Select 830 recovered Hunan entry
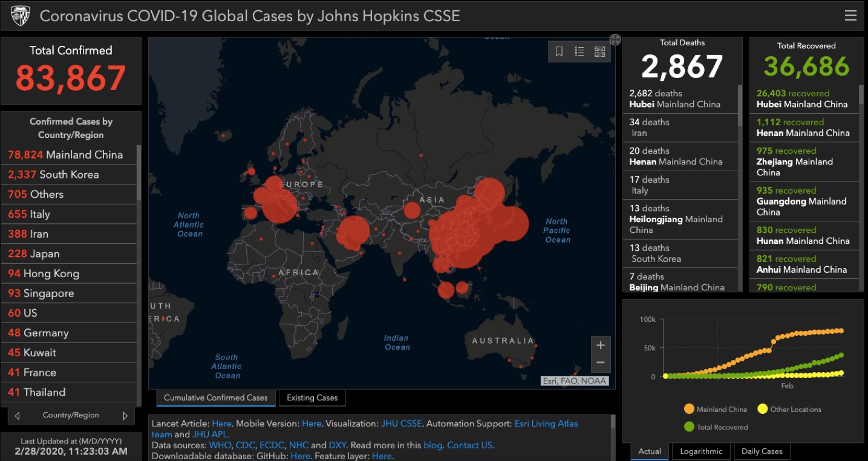This screenshot has height=461, width=868. click(804, 235)
